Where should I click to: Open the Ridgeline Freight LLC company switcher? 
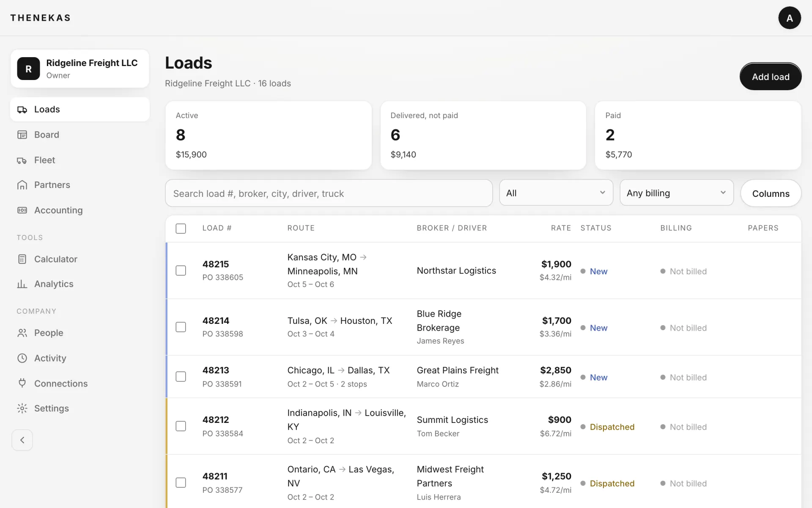tap(80, 69)
